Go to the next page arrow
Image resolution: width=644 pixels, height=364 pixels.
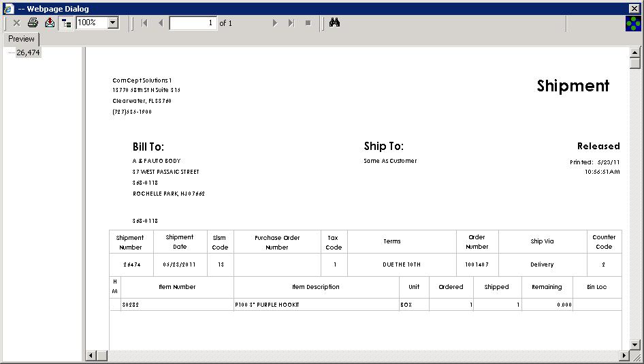click(275, 22)
